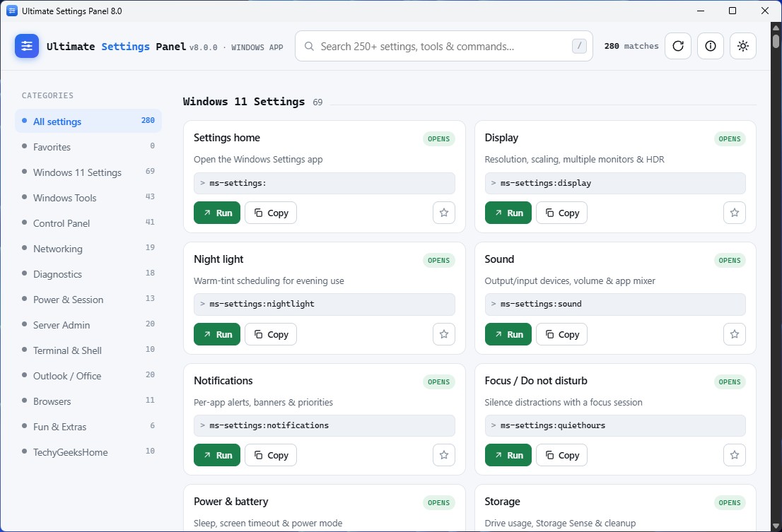Screen dimensions: 782x532
Task: Select the Control Panel category
Action: (x=88, y=223)
